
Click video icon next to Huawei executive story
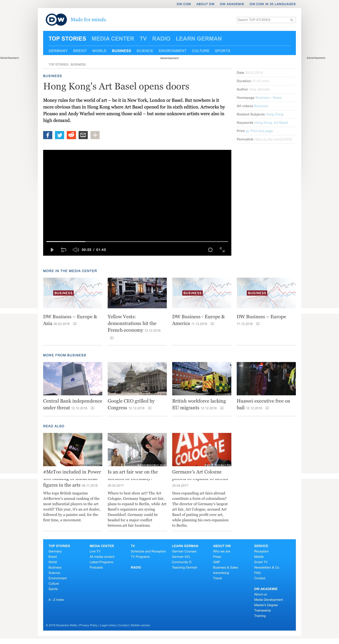click(267, 408)
